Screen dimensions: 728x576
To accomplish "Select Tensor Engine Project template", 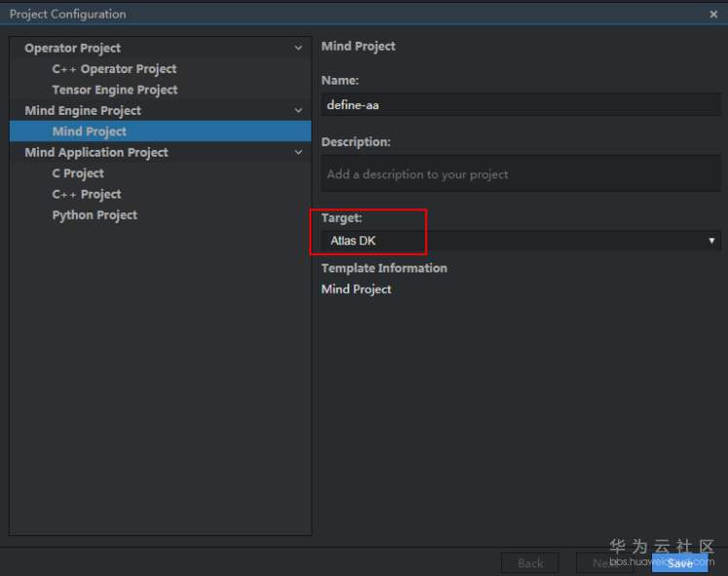I will tap(115, 90).
